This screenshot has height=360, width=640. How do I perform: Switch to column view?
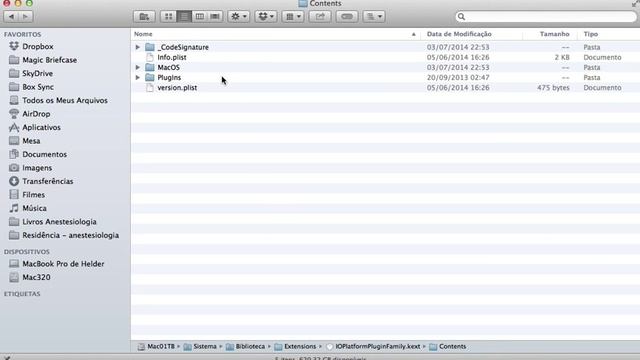(199, 17)
